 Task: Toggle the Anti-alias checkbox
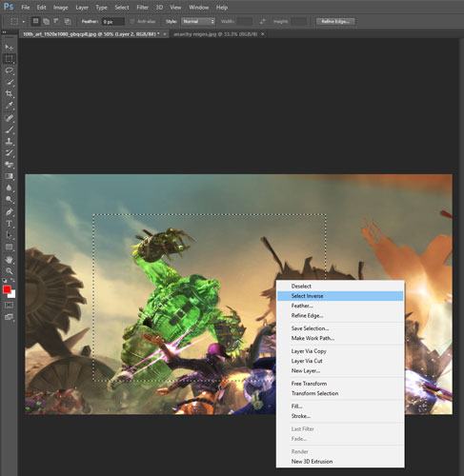[132, 22]
